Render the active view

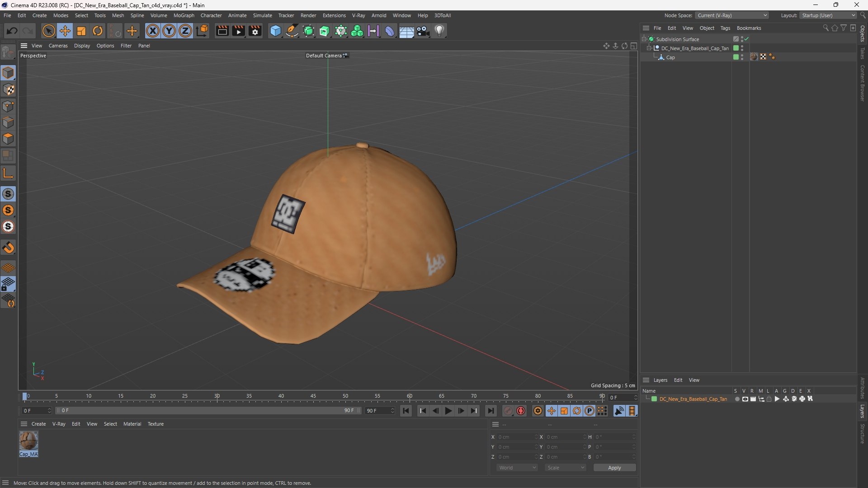click(x=222, y=31)
